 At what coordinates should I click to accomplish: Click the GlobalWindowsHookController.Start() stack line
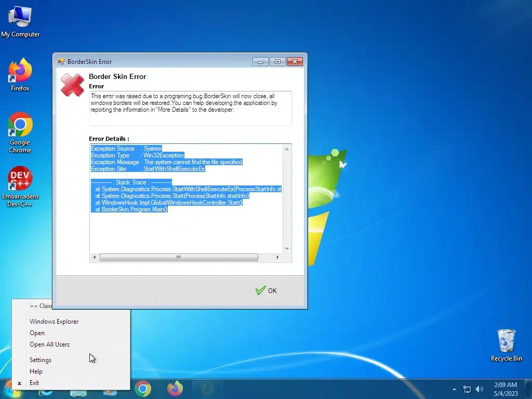(x=167, y=203)
